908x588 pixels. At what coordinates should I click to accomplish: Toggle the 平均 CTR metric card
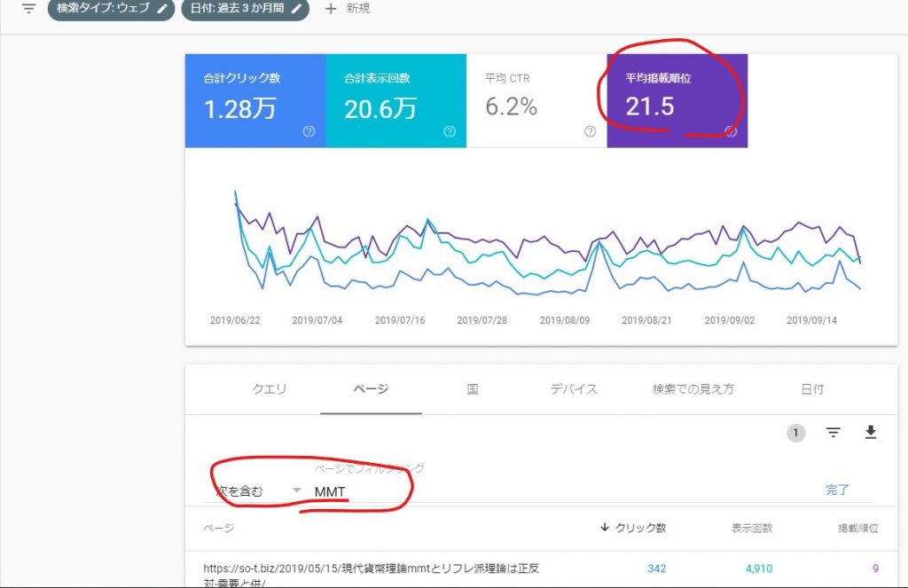[536, 101]
